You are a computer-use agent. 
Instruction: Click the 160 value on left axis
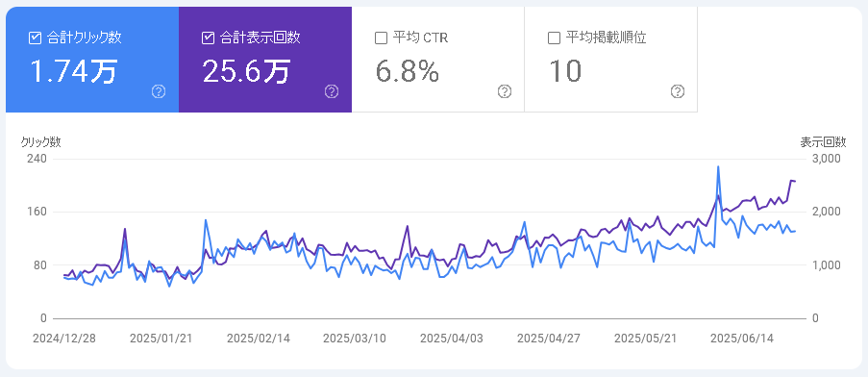coord(37,212)
